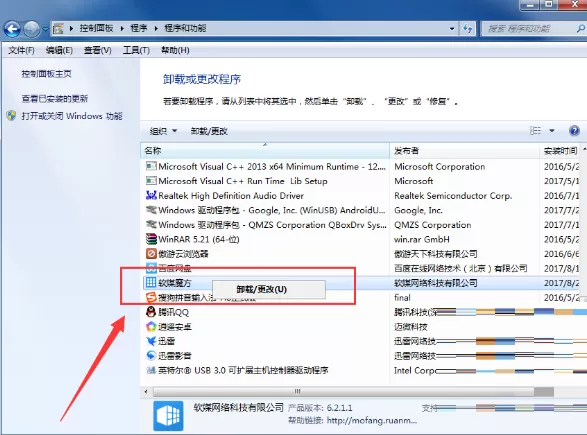Go to 控制面板主页 in sidebar
The image size is (587, 435).
pos(46,74)
